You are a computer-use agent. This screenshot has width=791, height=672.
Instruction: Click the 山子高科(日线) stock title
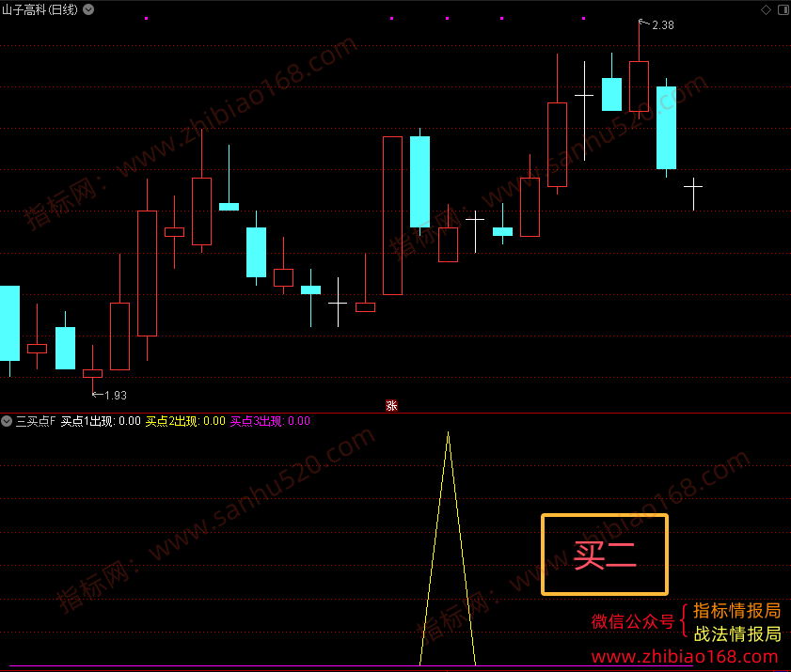pos(40,9)
